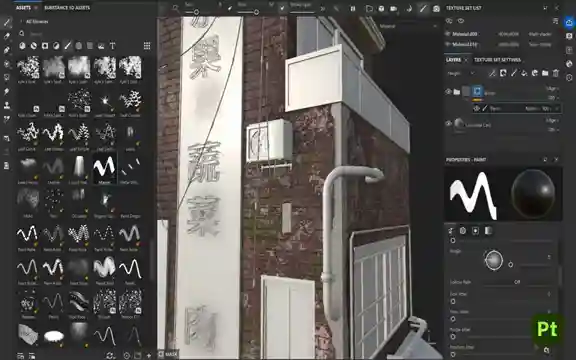Select the folder layer's highlighted mask thumbnail
576x360 pixels.
click(478, 91)
